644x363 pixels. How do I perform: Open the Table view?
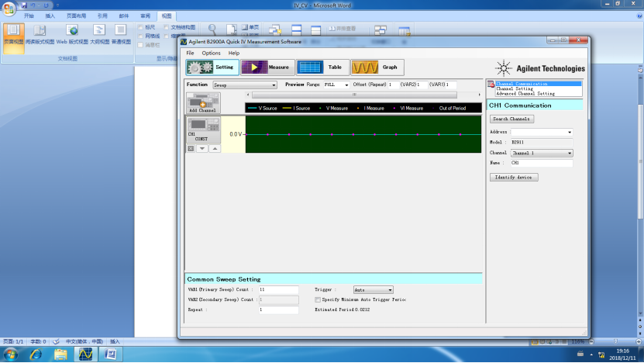tap(322, 67)
